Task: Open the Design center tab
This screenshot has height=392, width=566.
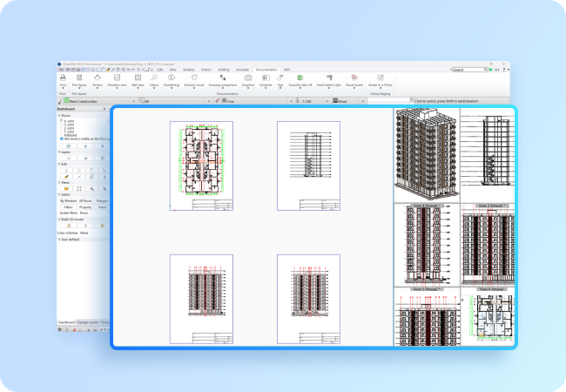Action: 88,321
